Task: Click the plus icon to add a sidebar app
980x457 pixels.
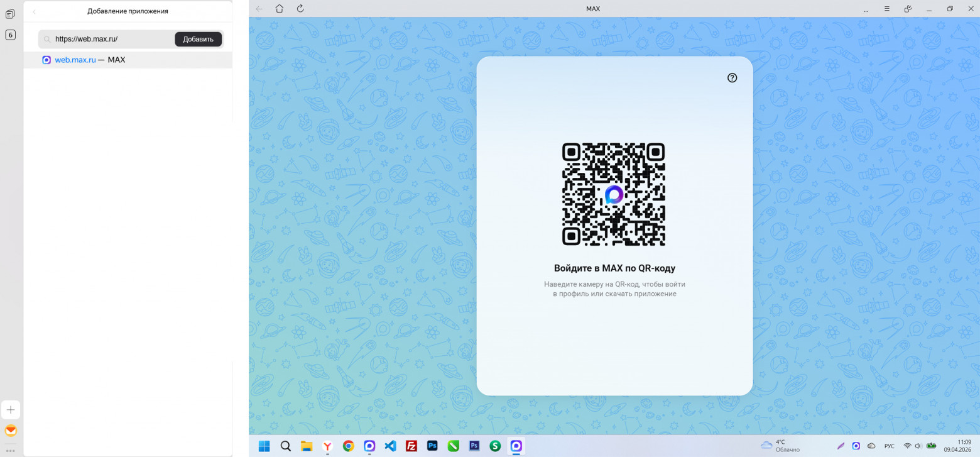Action: pyautogui.click(x=11, y=410)
